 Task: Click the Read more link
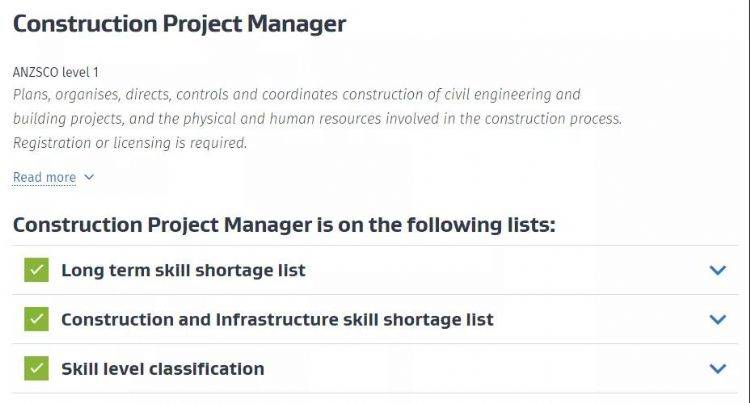(44, 177)
